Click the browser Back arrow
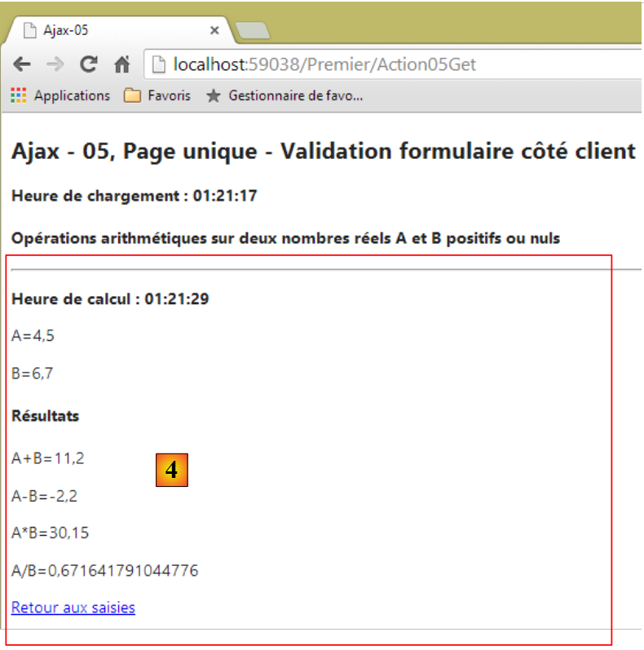The image size is (644, 650). tap(22, 64)
